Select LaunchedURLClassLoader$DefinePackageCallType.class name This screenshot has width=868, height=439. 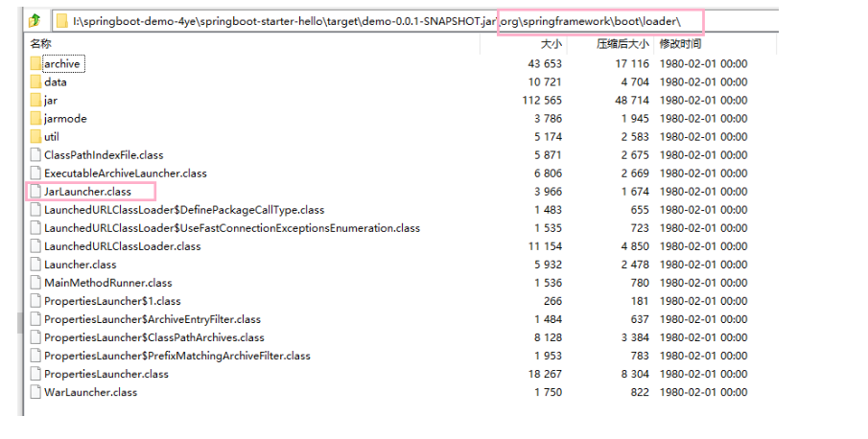click(184, 210)
